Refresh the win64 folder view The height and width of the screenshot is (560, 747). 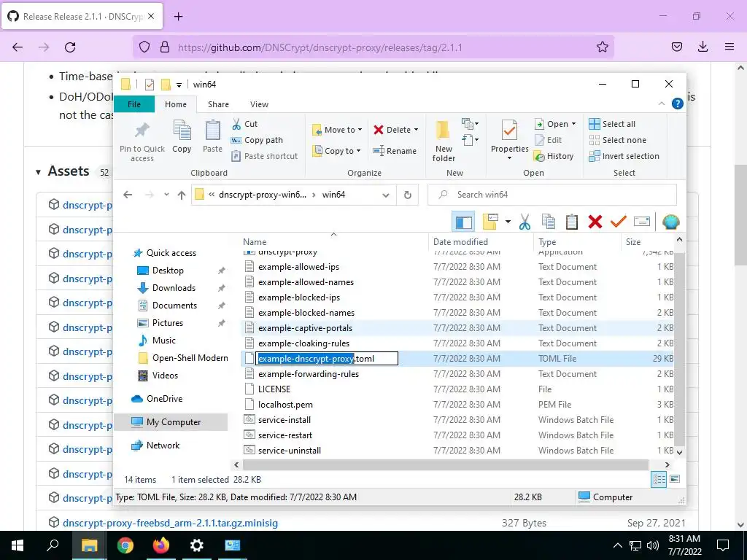(407, 195)
